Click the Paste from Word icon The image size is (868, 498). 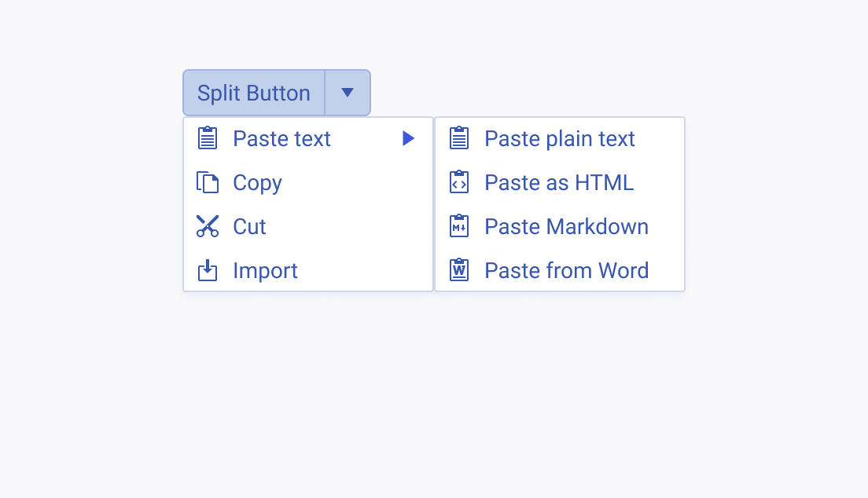(x=459, y=270)
